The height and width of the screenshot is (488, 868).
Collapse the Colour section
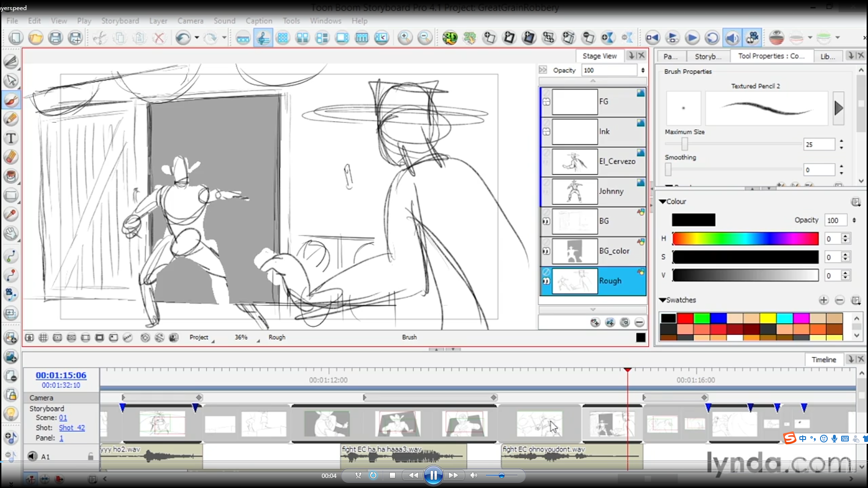coord(663,202)
